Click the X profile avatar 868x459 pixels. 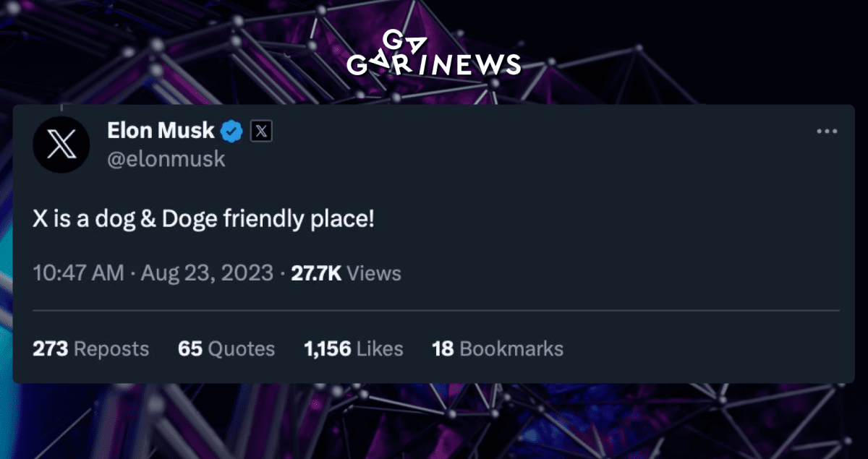[x=61, y=145]
